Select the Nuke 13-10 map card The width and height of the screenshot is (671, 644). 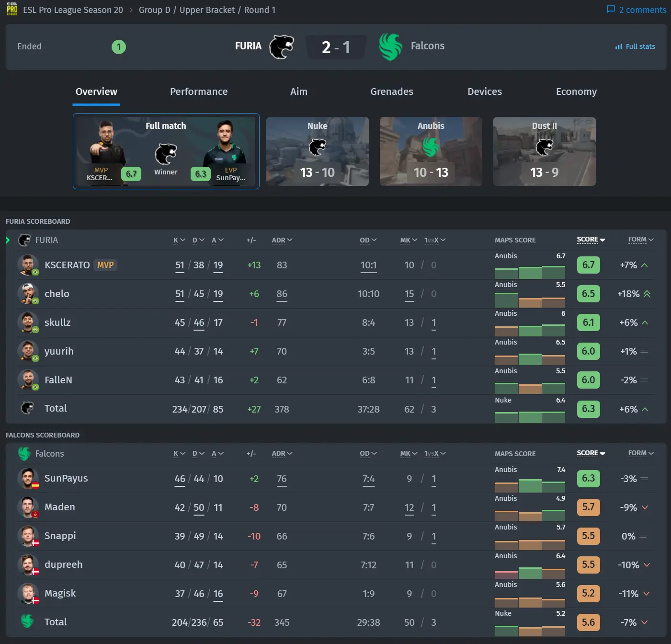click(318, 151)
